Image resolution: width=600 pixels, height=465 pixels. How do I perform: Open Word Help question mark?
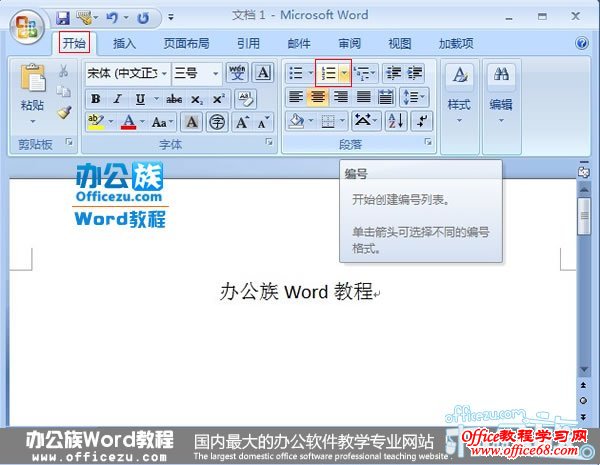coord(582,43)
